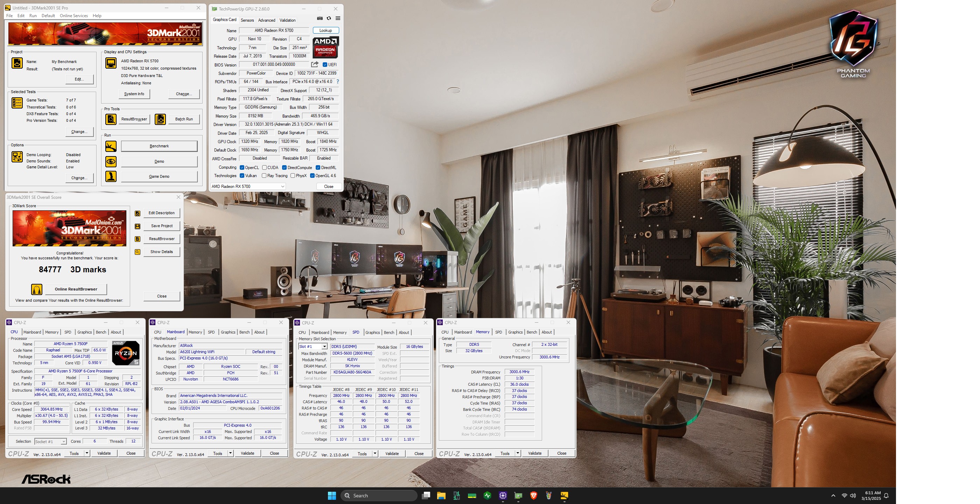Switch to the Validation tab in GPU-Z

pyautogui.click(x=288, y=21)
